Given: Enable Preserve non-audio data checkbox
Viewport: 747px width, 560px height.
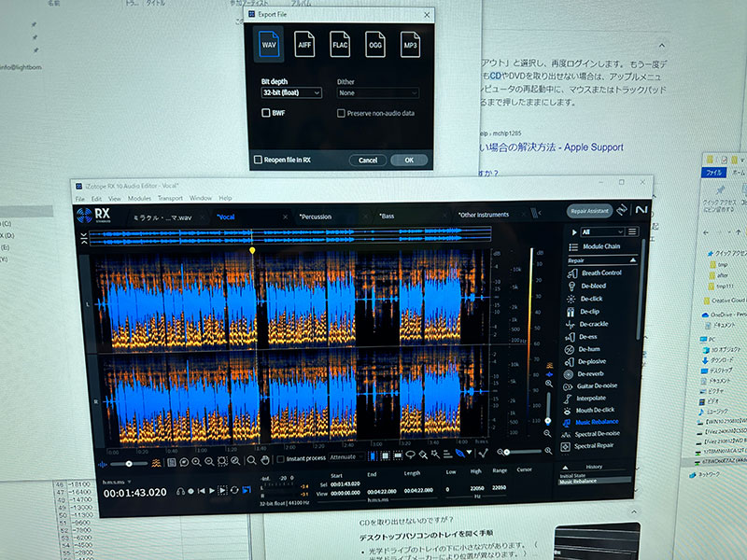Looking at the screenshot, I should [x=341, y=113].
